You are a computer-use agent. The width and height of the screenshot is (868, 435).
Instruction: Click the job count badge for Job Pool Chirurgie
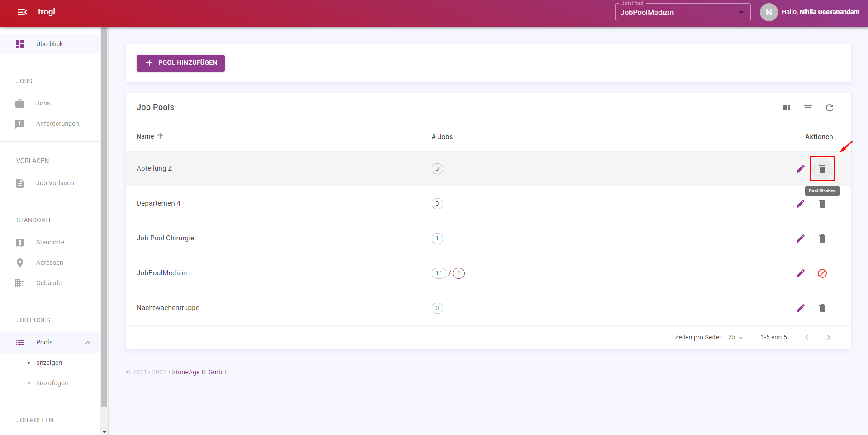click(x=437, y=239)
